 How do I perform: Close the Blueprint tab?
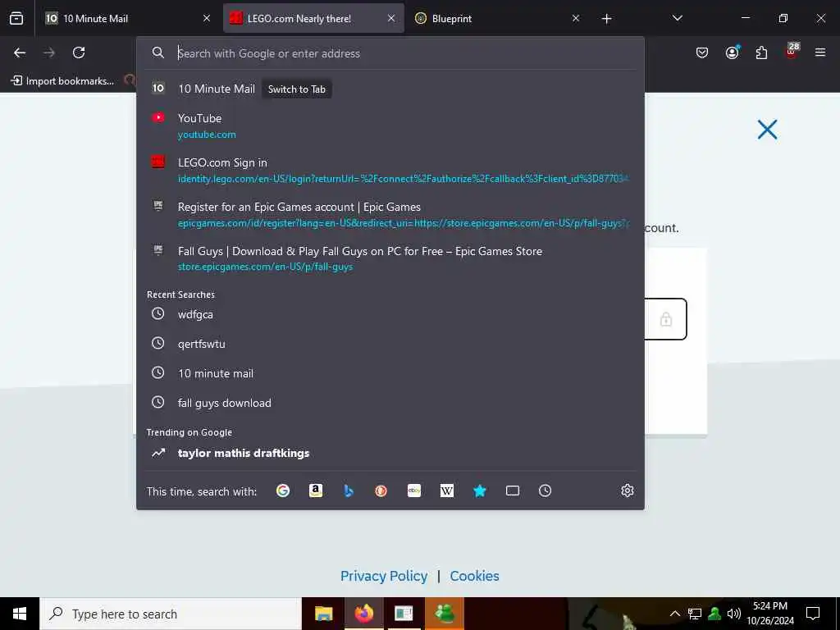576,18
